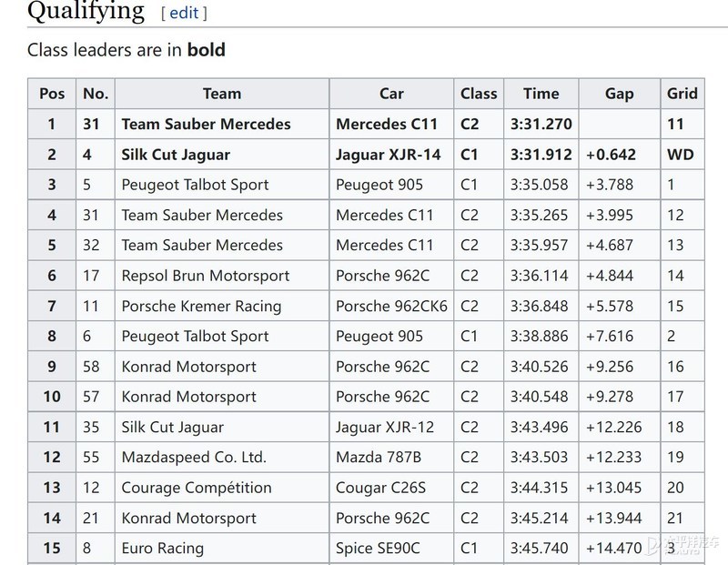Click the Spice SE90C car cell
The width and height of the screenshot is (728, 565).
point(379,549)
